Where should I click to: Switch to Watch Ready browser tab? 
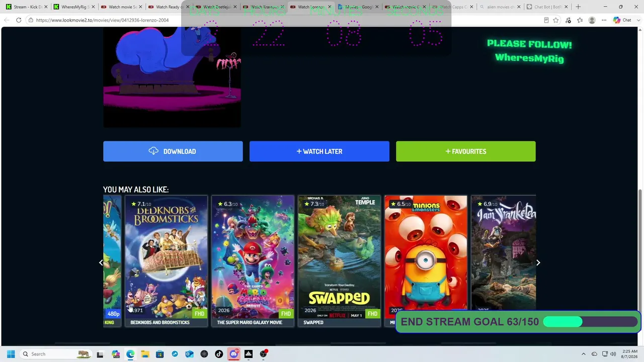tap(168, 7)
